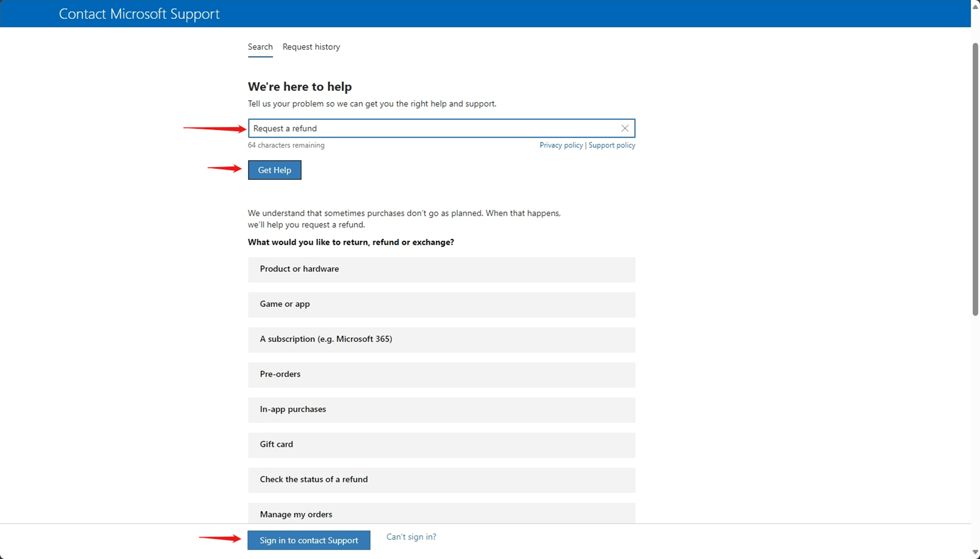Select A subscription (e.g. Microsoft 365)
The width and height of the screenshot is (980, 559).
click(441, 340)
